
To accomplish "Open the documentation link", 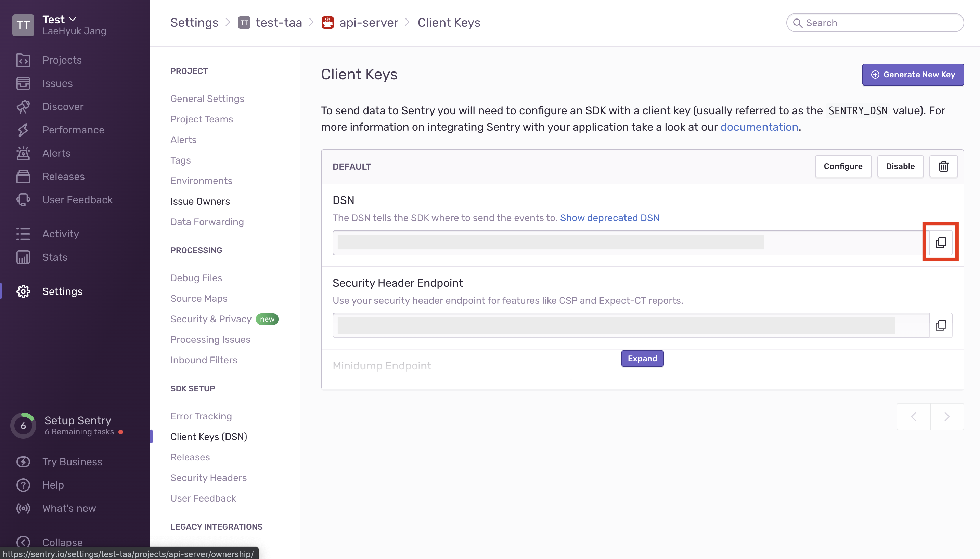I will tap(759, 127).
